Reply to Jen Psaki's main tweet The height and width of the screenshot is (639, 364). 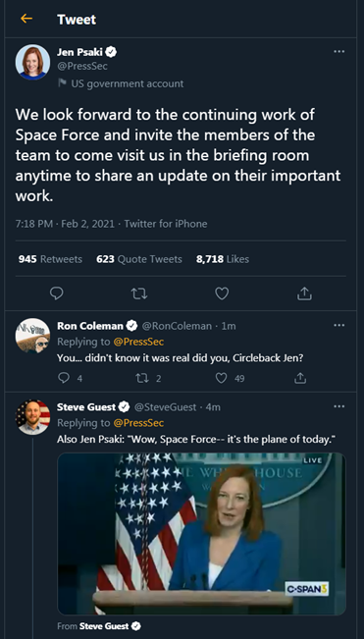point(57,293)
